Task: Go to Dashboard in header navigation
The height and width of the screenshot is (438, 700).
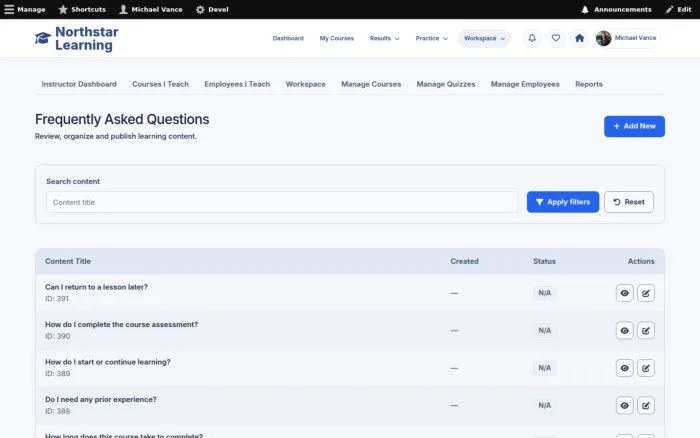Action: tap(288, 38)
